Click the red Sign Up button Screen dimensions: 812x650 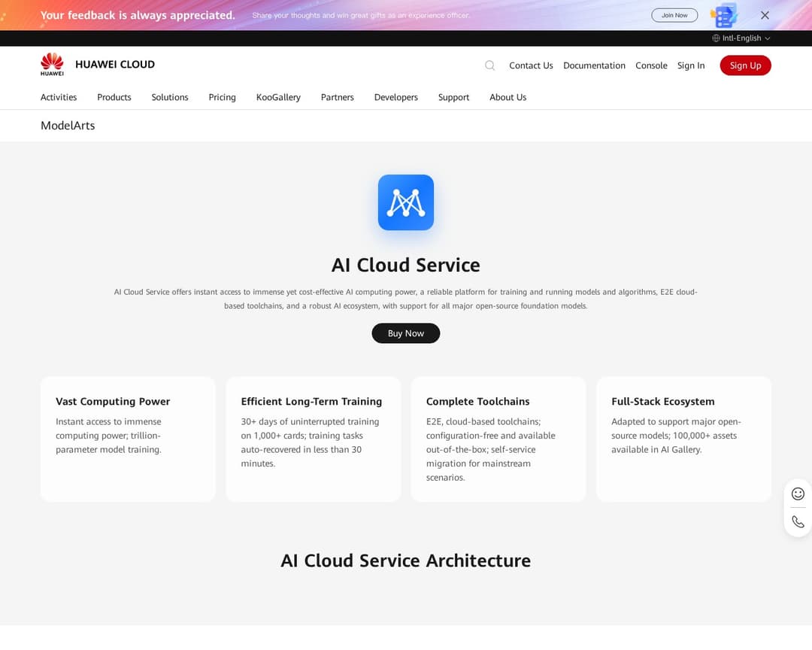(x=745, y=65)
